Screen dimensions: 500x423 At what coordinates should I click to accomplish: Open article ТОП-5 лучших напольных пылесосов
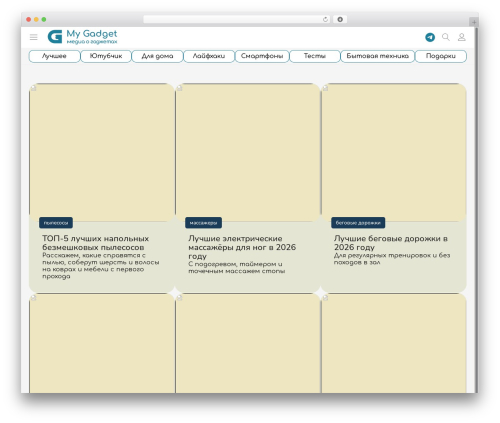[95, 243]
